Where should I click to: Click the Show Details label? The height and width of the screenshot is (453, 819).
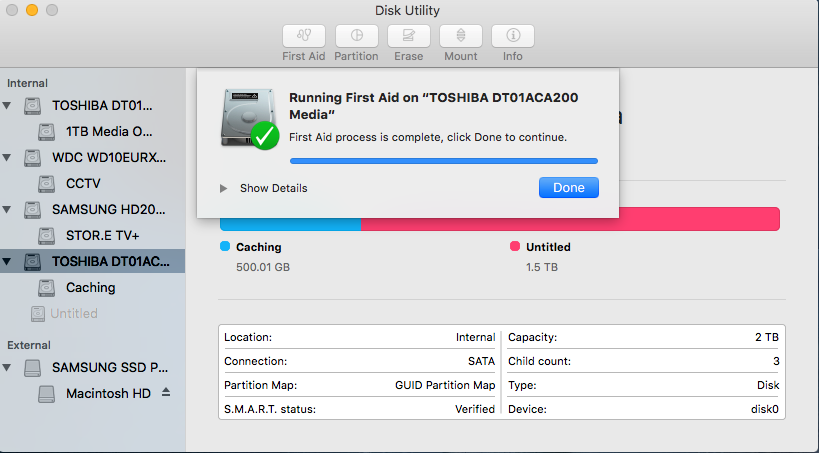pyautogui.click(x=274, y=188)
